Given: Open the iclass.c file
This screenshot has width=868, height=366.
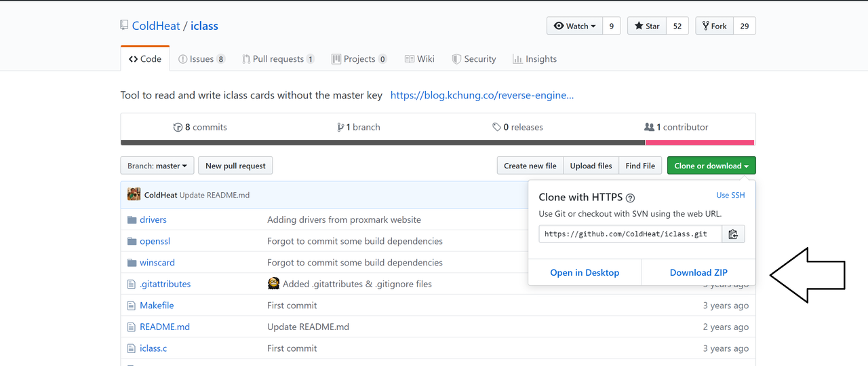Looking at the screenshot, I should coord(153,348).
